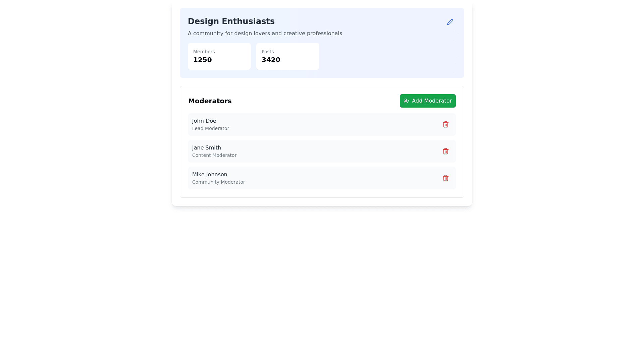Click the community description text

tap(265, 34)
